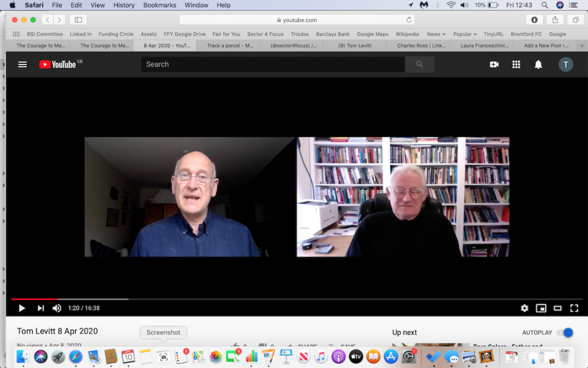This screenshot has width=588, height=368.
Task: Switch to the Laura Franceschini tab
Action: pyautogui.click(x=485, y=46)
